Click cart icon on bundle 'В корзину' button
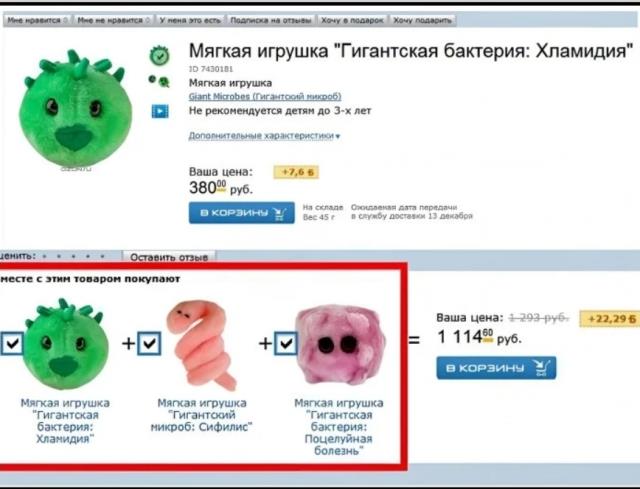 click(x=542, y=368)
